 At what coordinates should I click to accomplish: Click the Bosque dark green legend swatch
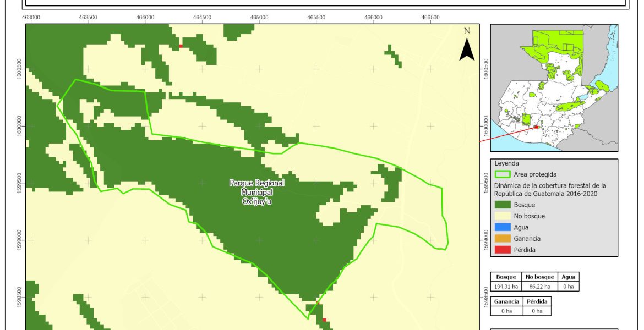[x=503, y=205]
